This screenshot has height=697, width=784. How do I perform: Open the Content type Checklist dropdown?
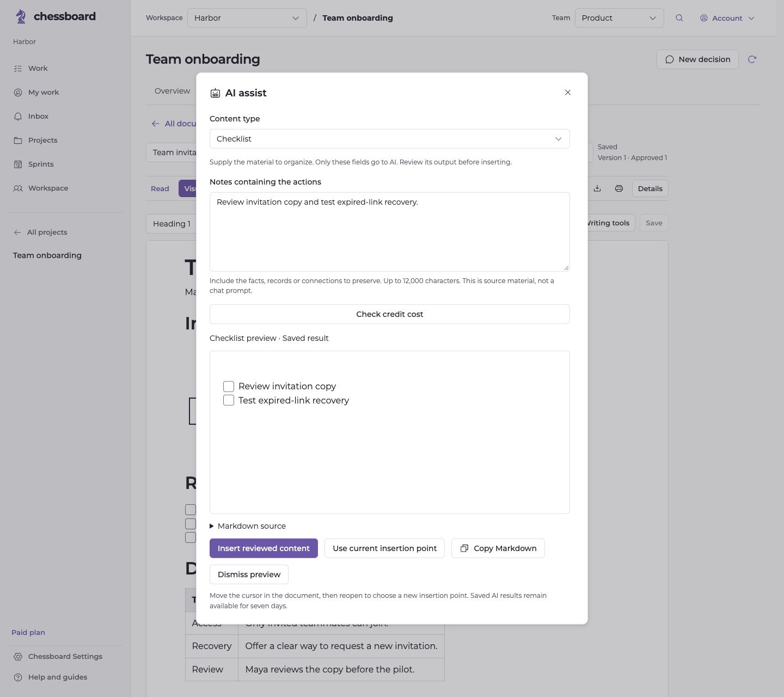[x=390, y=139]
